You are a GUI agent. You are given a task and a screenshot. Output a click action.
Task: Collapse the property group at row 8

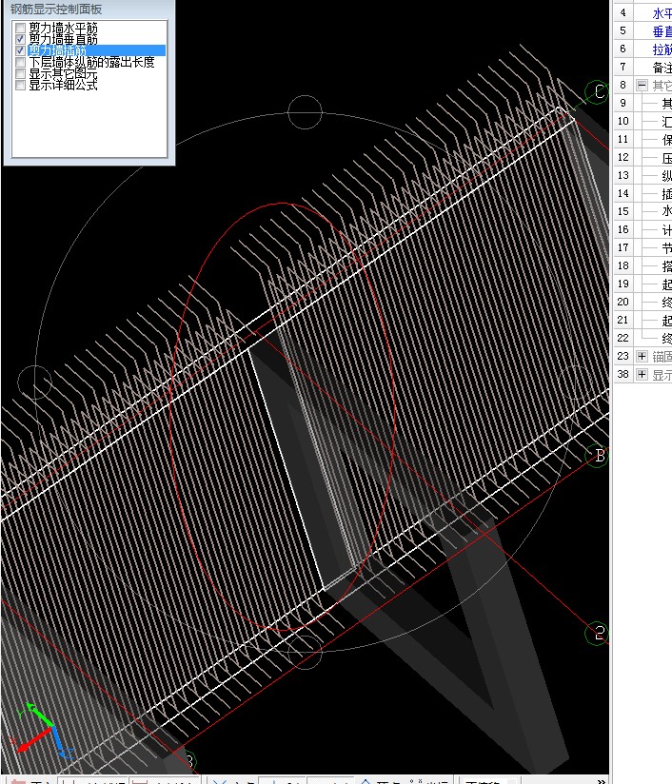[642, 85]
